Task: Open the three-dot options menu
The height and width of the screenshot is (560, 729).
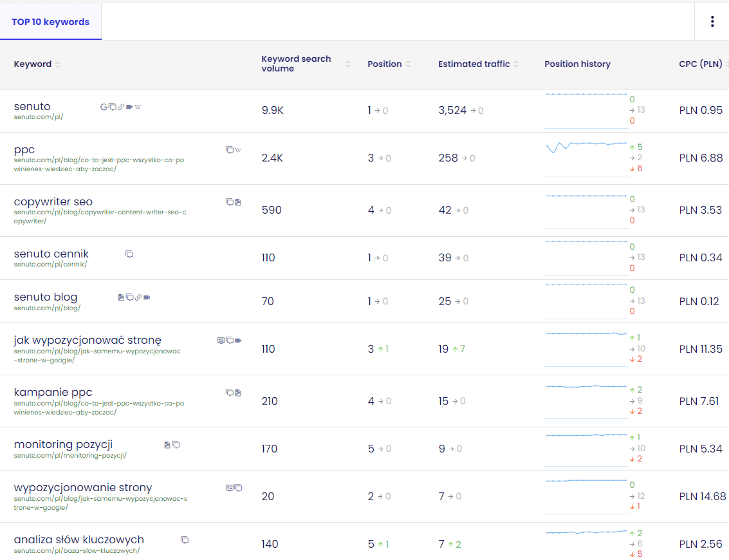Action: pos(712,21)
